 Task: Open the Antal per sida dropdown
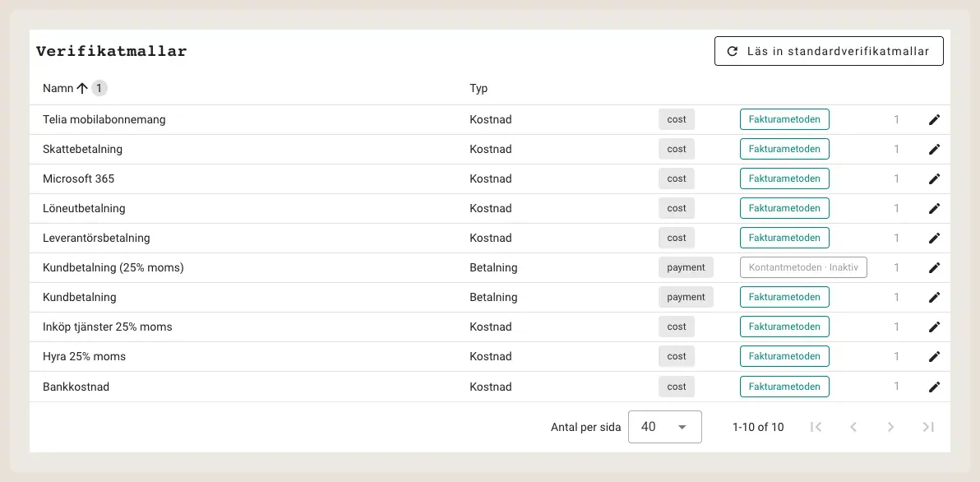664,427
